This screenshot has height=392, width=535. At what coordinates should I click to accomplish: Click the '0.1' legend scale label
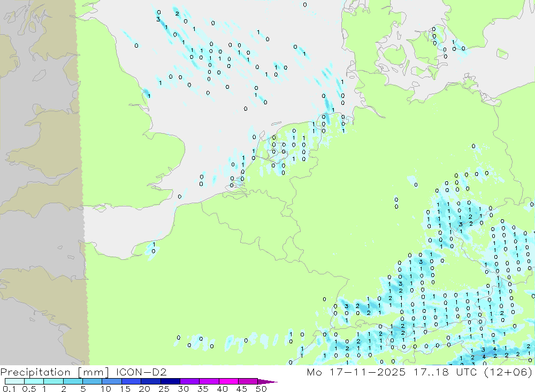click(9, 389)
